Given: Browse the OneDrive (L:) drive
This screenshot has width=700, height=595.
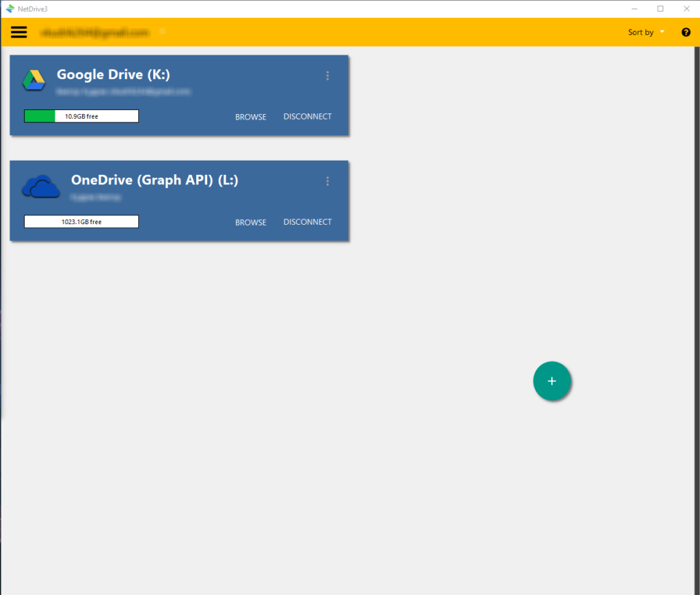Looking at the screenshot, I should click(x=251, y=222).
